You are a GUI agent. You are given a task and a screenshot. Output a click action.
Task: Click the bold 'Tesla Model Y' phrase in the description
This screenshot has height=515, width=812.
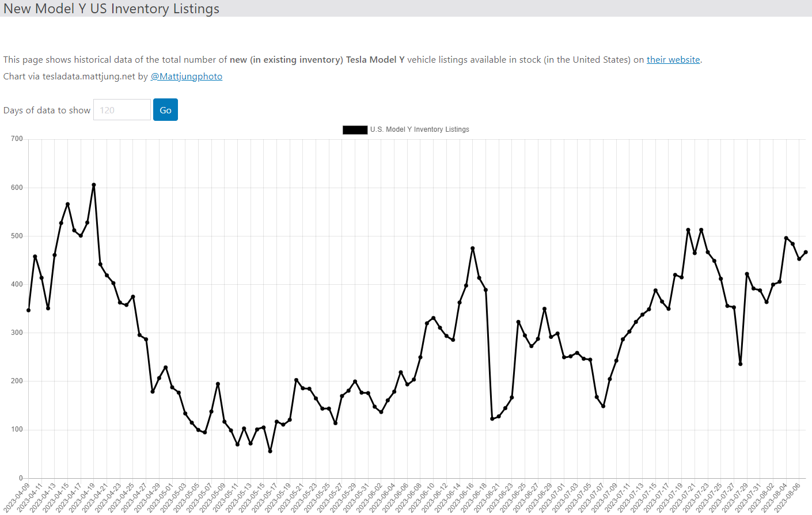pos(375,60)
